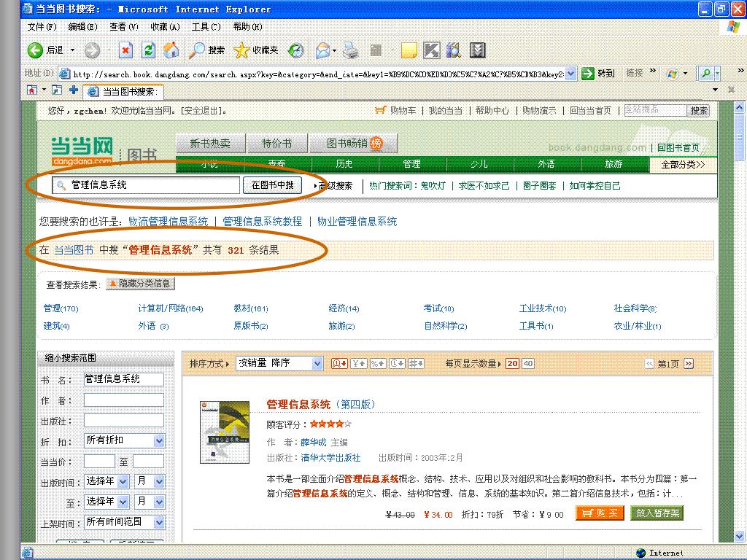
Task: Click the orange 购买 button
Action: 600,513
